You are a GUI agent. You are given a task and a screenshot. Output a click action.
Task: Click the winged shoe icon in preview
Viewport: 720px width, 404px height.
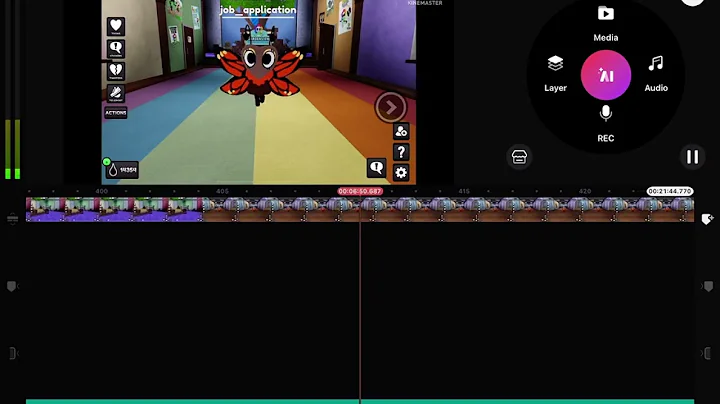coord(116,93)
